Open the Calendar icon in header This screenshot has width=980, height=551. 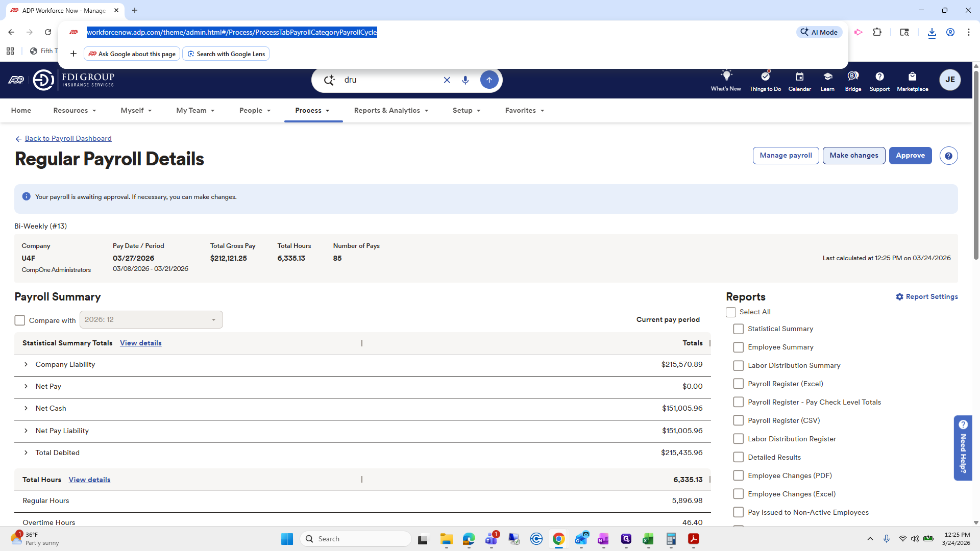pyautogui.click(x=799, y=77)
